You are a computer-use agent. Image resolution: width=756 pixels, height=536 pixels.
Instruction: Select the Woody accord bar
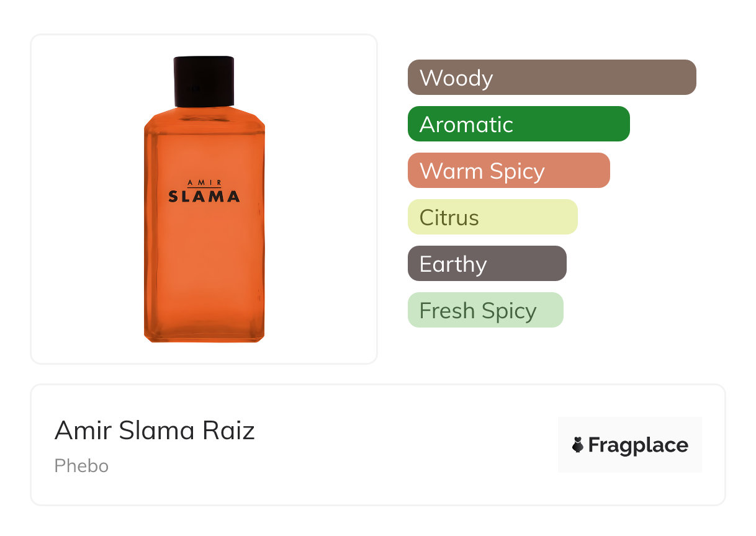551,78
